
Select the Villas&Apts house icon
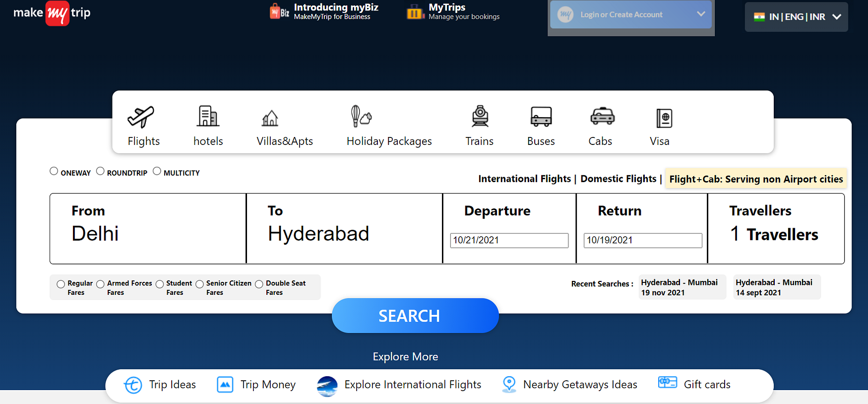click(270, 118)
